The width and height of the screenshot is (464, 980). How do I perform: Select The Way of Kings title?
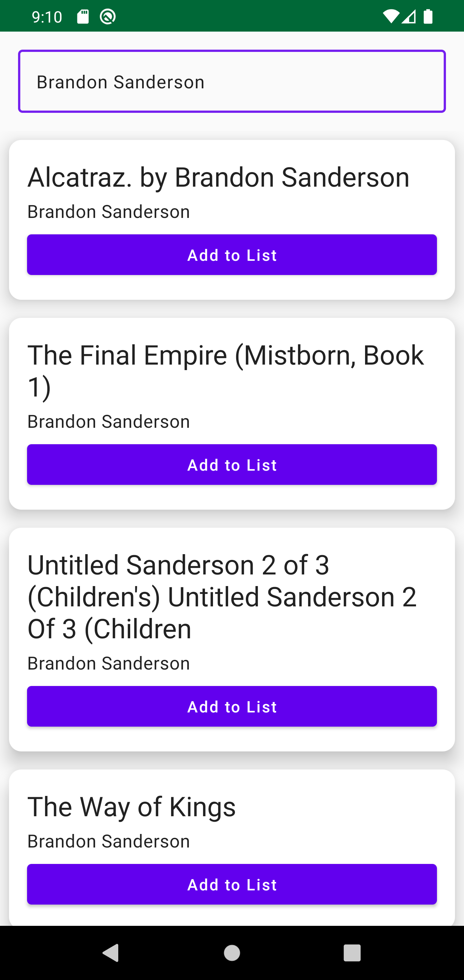pos(131,807)
